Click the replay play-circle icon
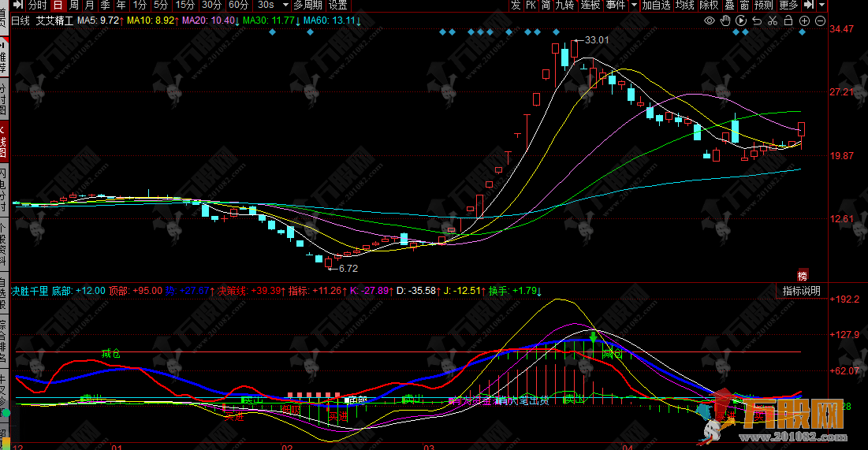This screenshot has width=868, height=450. (x=741, y=20)
